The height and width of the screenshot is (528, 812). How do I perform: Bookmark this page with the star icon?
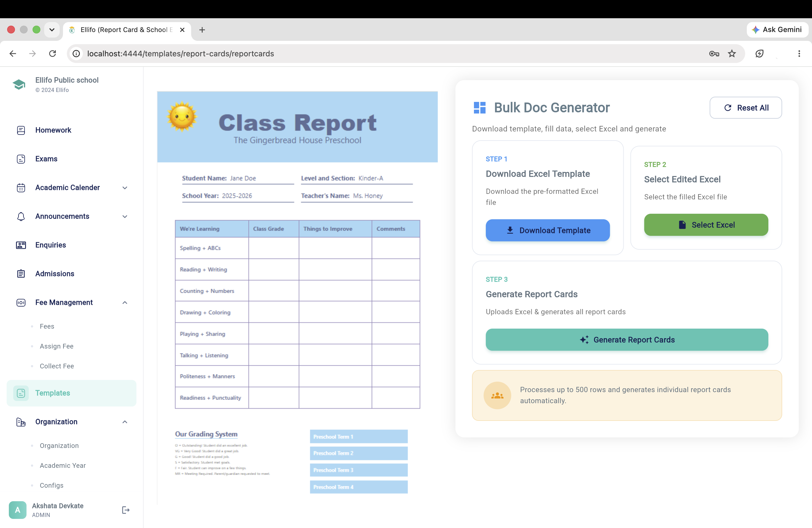pyautogui.click(x=731, y=54)
